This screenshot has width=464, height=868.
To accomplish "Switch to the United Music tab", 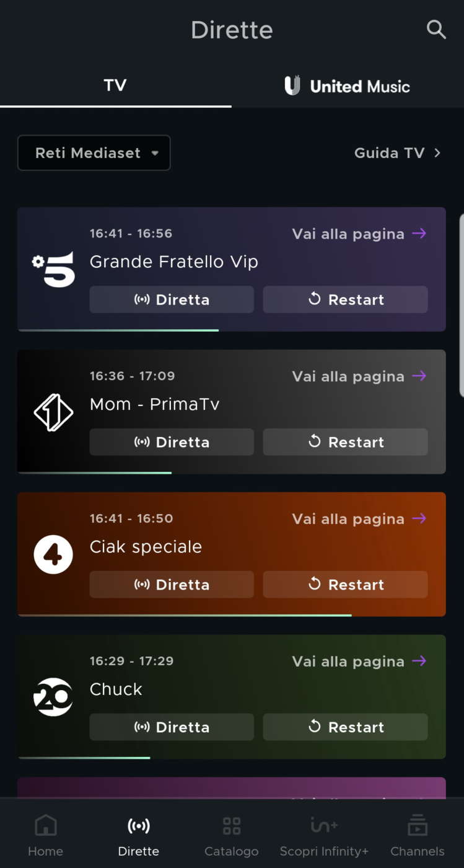I will [x=348, y=86].
